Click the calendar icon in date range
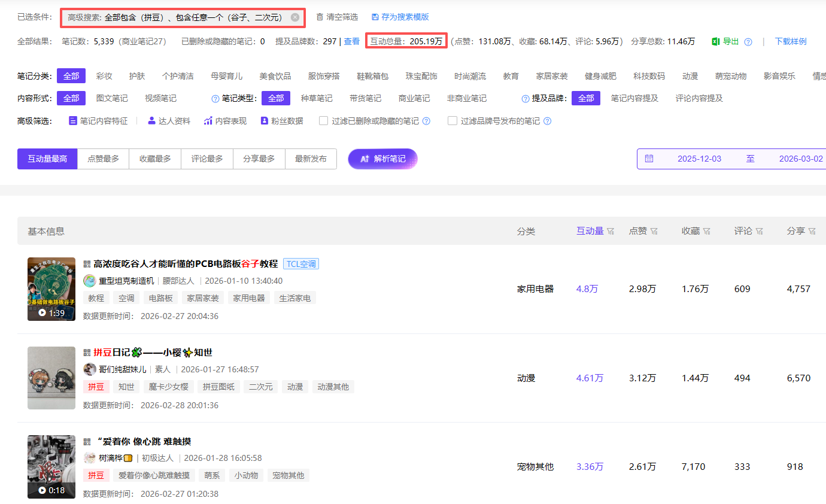This screenshot has width=826, height=504. pyautogui.click(x=649, y=159)
